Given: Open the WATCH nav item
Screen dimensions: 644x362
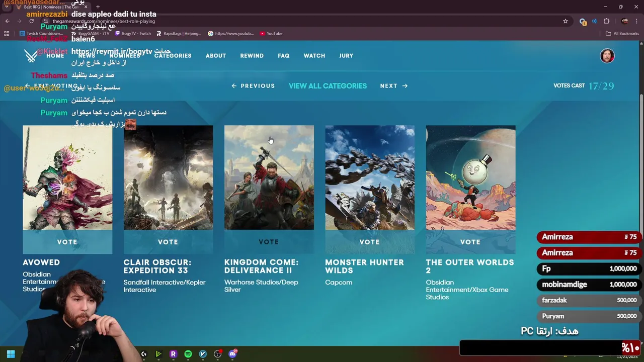Looking at the screenshot, I should [314, 56].
